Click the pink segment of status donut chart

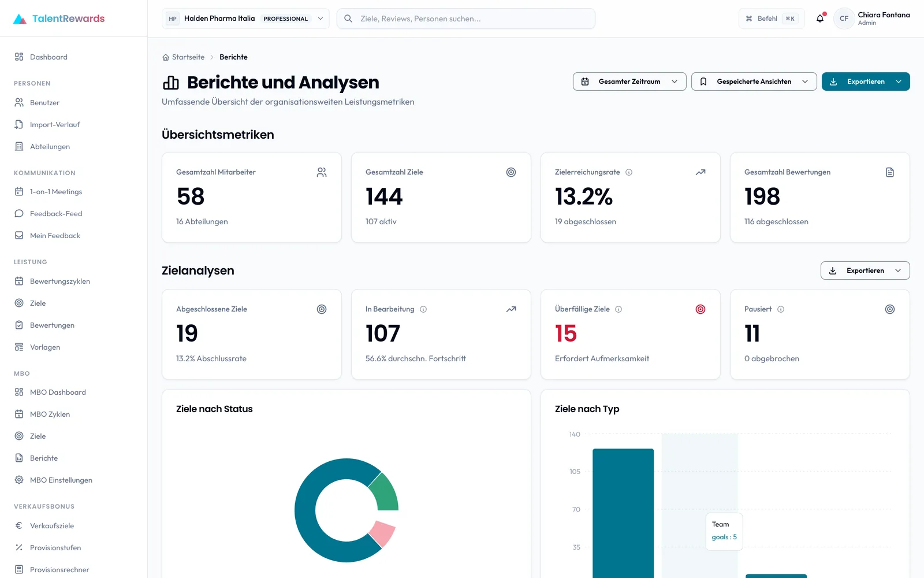pyautogui.click(x=382, y=533)
